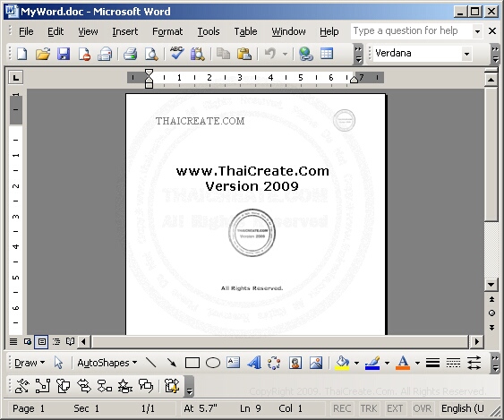504x420 pixels.
Task: Copy selection using Copy icon
Action: pyautogui.click(x=223, y=54)
